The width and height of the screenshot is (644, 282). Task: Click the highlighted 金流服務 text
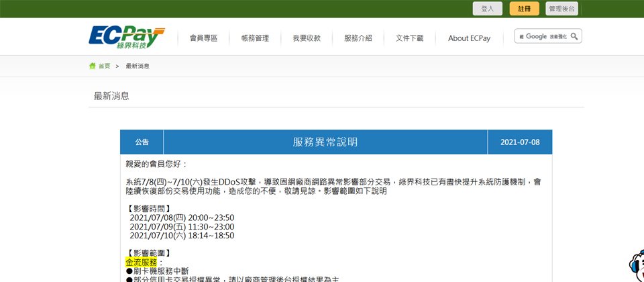(141, 262)
